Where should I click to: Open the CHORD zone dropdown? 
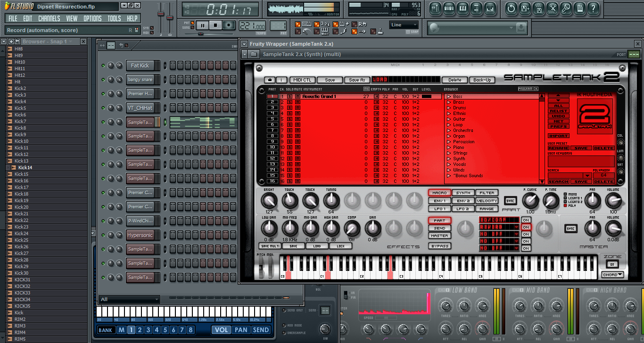coord(612,275)
